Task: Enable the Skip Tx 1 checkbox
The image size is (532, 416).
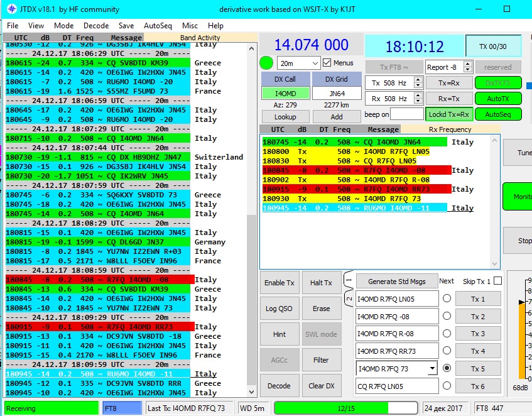Action: click(x=497, y=281)
